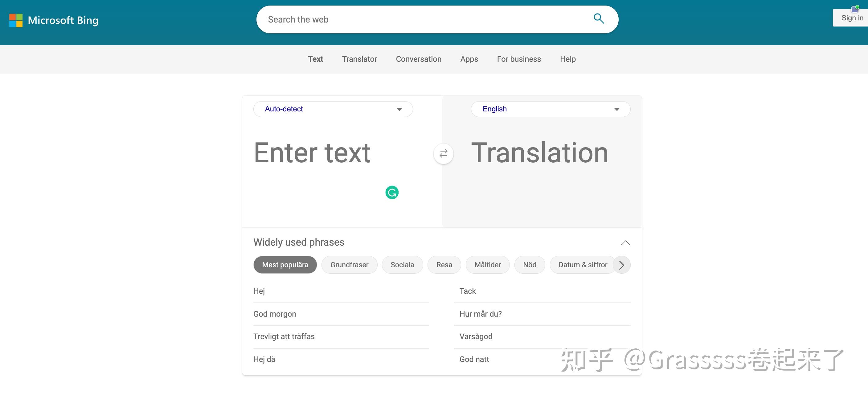Switch to the Conversation tab
The height and width of the screenshot is (395, 868).
pos(418,59)
